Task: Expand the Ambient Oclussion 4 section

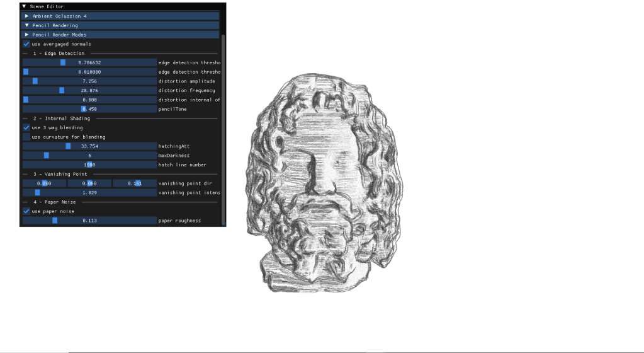Action: coord(27,16)
